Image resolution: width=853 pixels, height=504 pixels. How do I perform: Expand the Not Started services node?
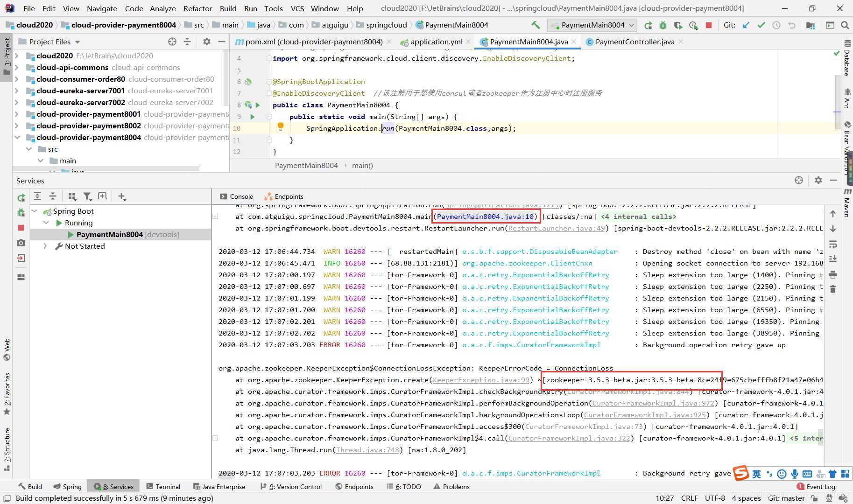coord(46,246)
